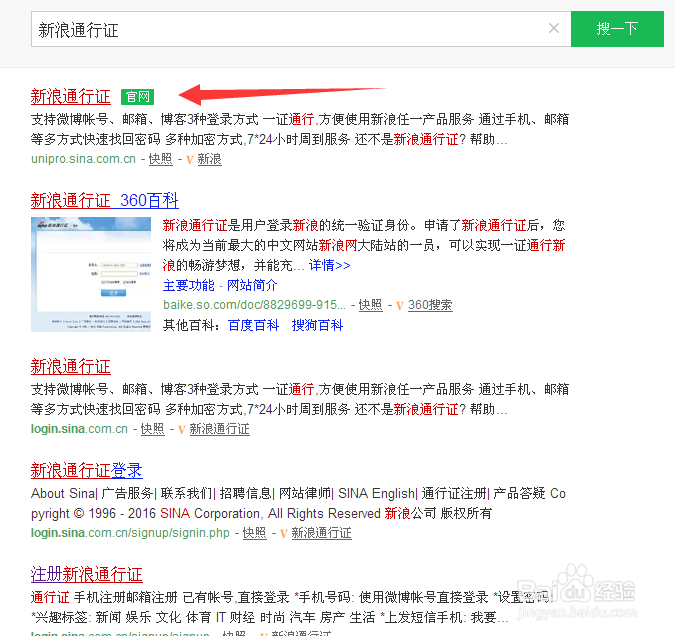The width and height of the screenshot is (675, 636).
Task: Click the green login.sina.com.cn URL of third result
Action: pyautogui.click(x=79, y=429)
